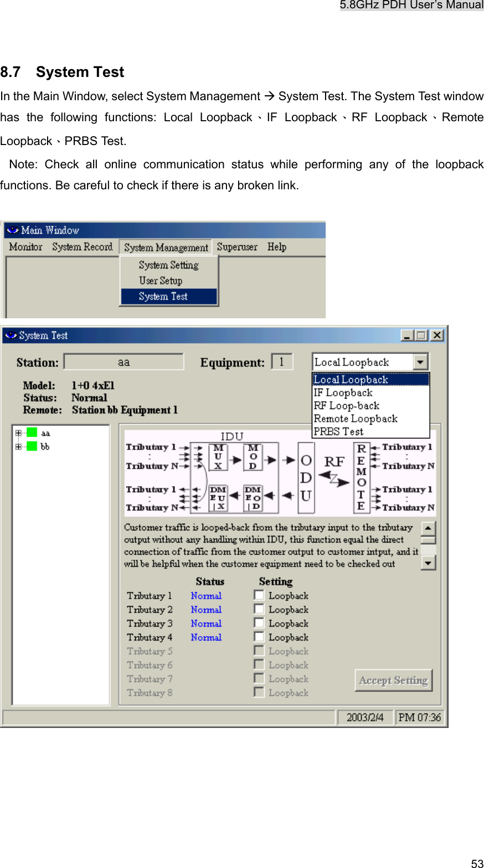The image size is (484, 868).
Task: Select IF Loopback in dropdown list
Action: click(x=371, y=393)
